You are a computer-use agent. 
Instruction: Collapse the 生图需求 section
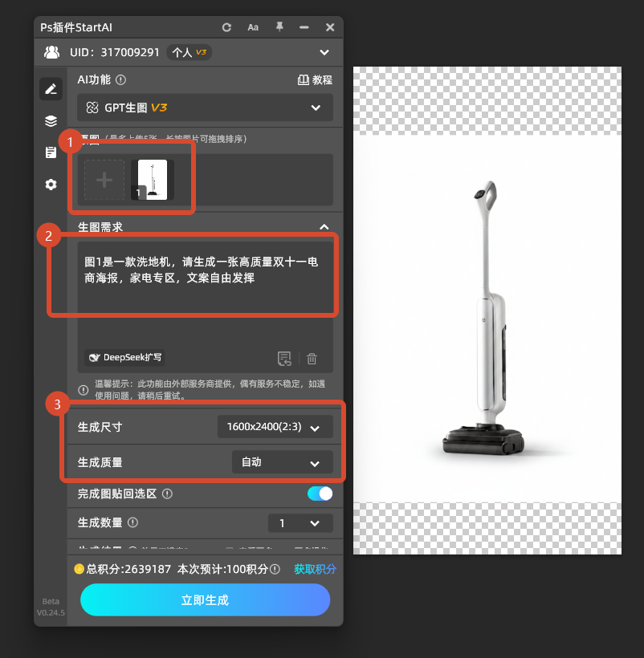click(324, 227)
